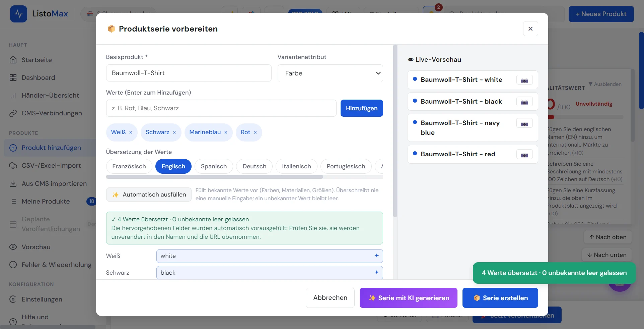Select the Italienisch translation language
Screen dimensions: 644x329
(x=296, y=166)
